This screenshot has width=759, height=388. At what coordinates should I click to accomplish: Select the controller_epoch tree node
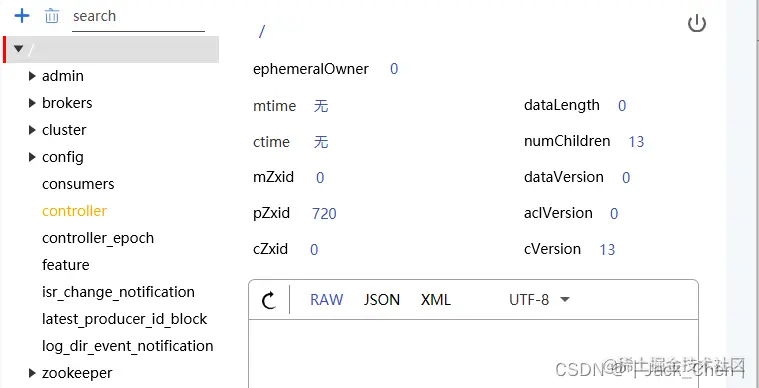coord(98,239)
